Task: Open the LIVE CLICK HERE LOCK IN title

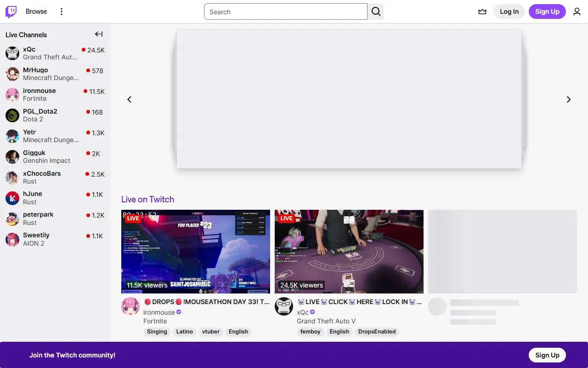Action: (360, 302)
